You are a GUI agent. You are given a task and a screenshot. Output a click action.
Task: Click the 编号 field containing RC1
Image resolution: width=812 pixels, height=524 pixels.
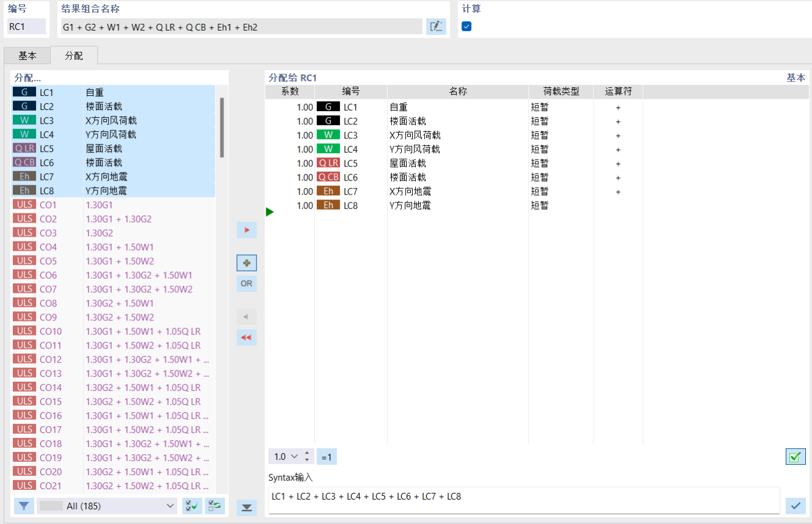[26, 26]
